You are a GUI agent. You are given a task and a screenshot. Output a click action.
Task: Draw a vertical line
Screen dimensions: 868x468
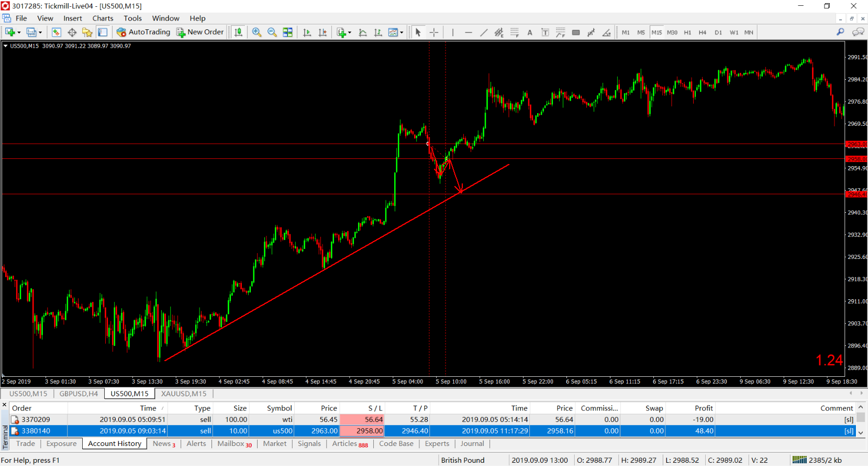point(453,32)
